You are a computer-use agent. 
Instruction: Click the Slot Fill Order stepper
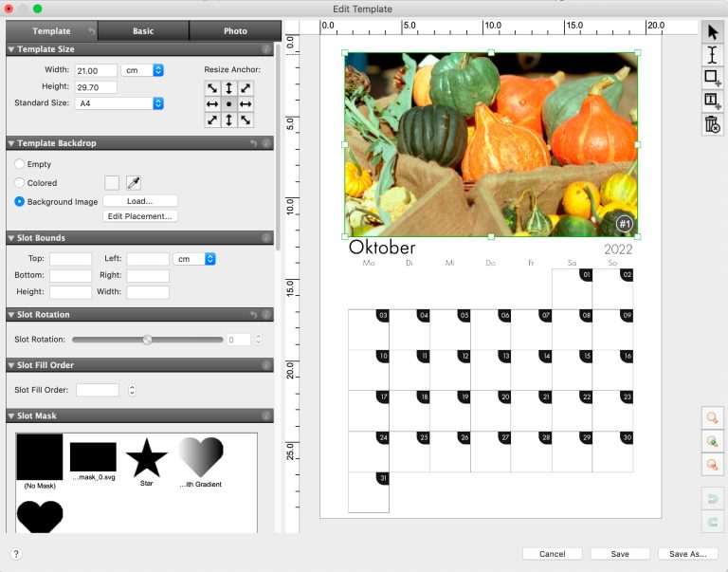tap(132, 390)
